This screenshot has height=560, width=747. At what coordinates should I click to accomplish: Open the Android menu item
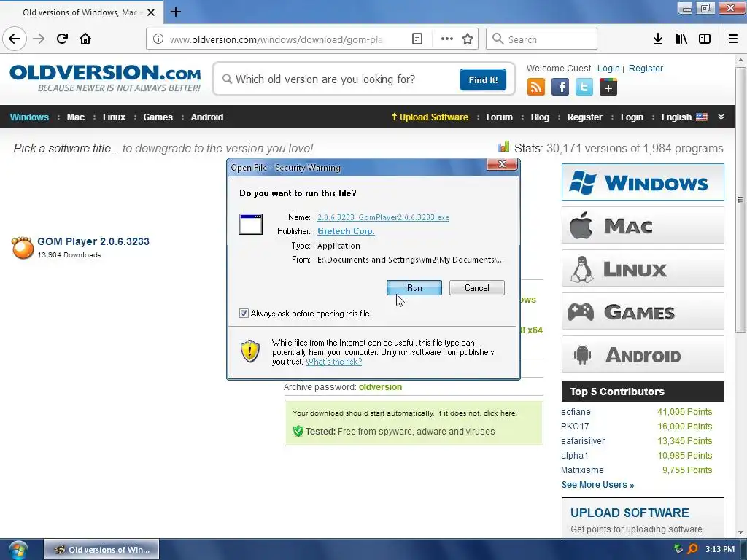coord(206,117)
